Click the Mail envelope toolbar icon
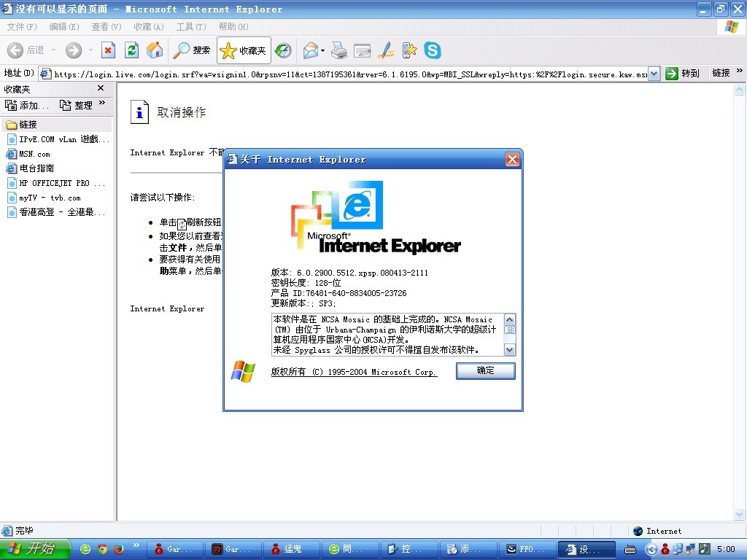The height and width of the screenshot is (560, 747). pyautogui.click(x=310, y=50)
